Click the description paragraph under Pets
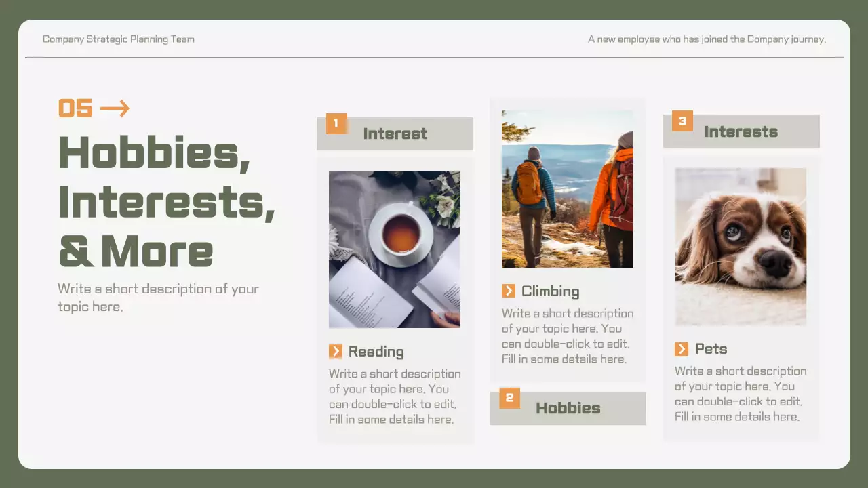Image resolution: width=868 pixels, height=488 pixels. click(741, 394)
